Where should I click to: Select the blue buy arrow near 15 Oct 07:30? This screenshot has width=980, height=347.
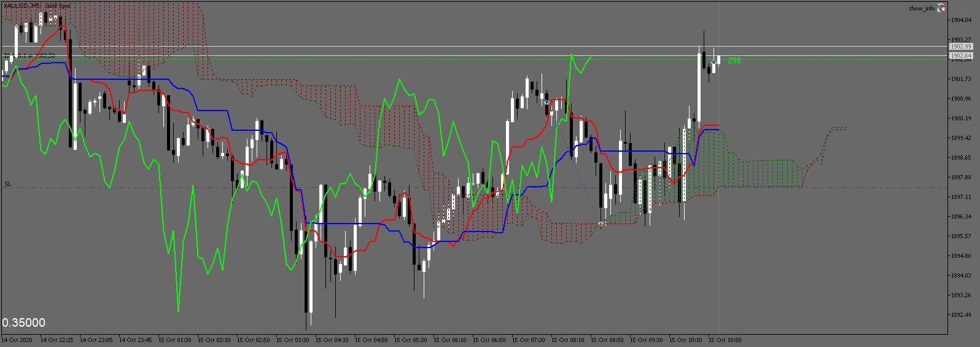(x=546, y=102)
